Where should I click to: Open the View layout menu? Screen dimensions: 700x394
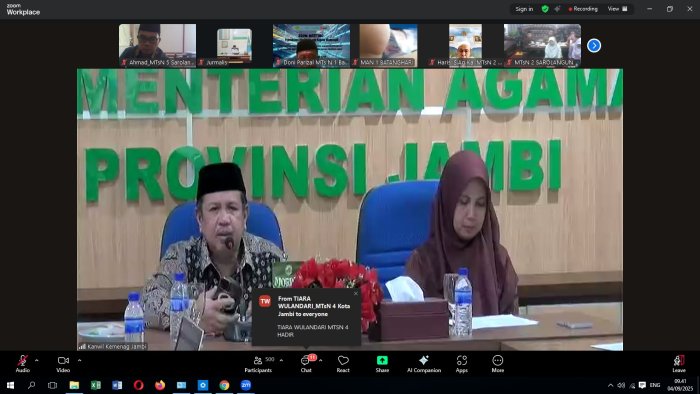(x=617, y=9)
